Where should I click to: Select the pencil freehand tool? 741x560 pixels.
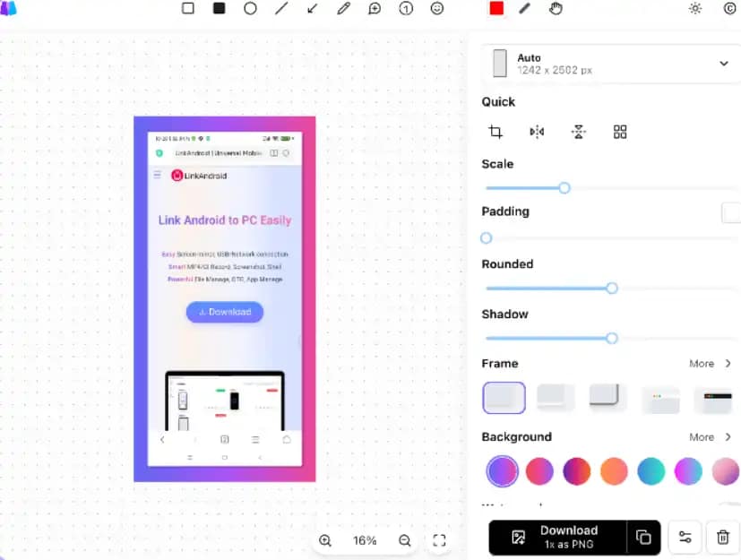tap(343, 8)
